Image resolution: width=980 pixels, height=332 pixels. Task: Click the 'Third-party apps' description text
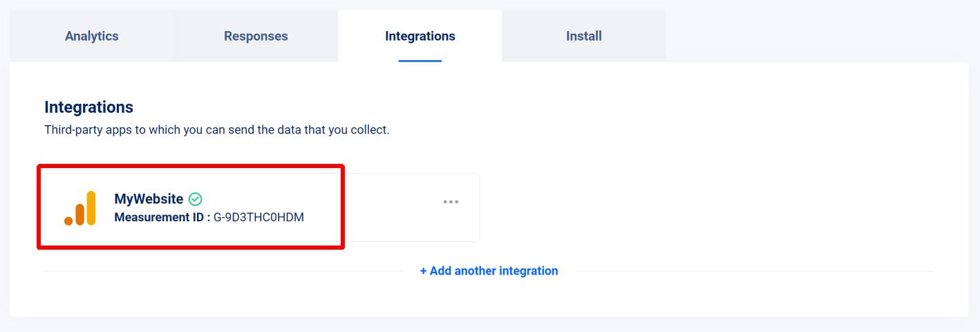[x=217, y=130]
